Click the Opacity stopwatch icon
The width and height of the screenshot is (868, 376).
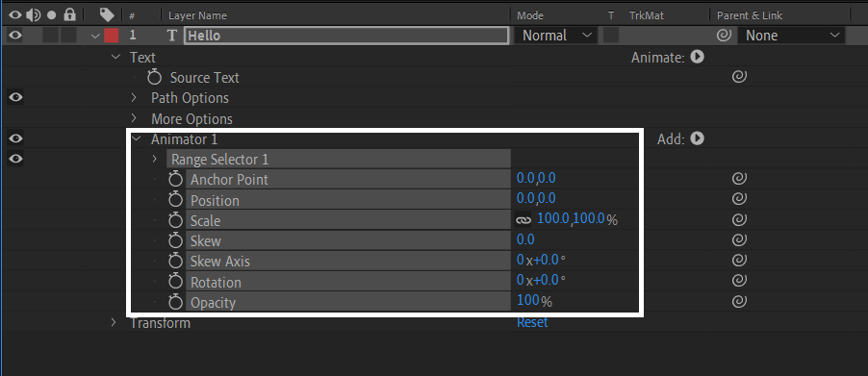(175, 302)
